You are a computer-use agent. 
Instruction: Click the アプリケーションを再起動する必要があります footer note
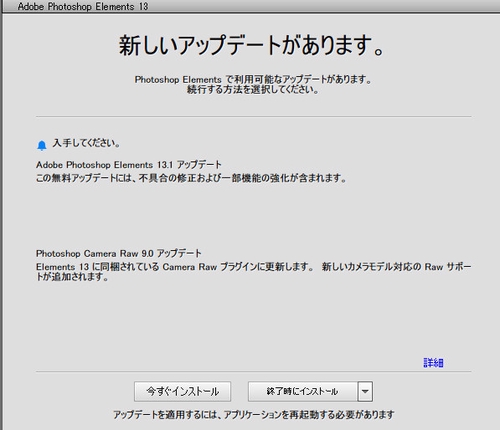tap(254, 415)
